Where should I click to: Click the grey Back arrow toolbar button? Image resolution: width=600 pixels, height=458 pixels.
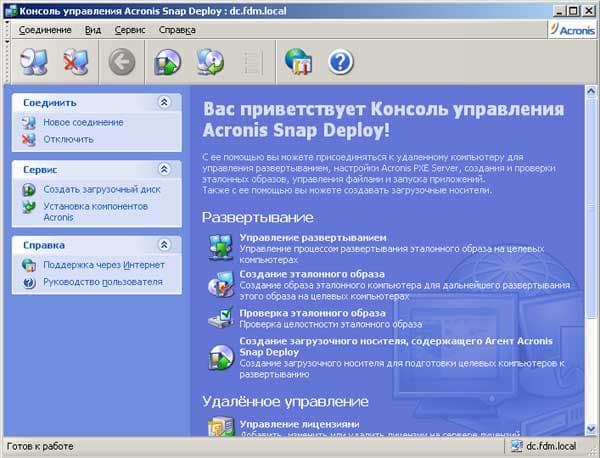(122, 62)
